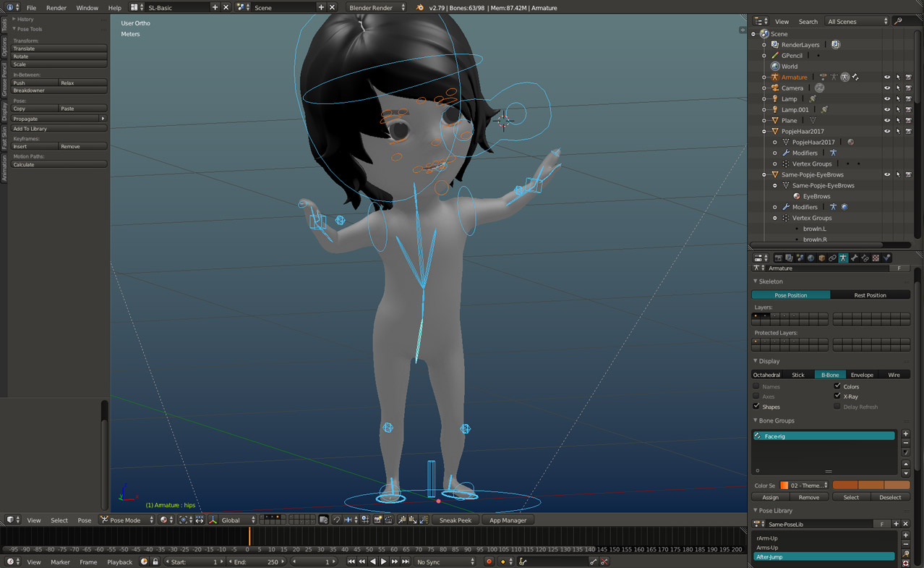Jump to the last frame in timeline
This screenshot has height=568, width=924.
click(406, 561)
